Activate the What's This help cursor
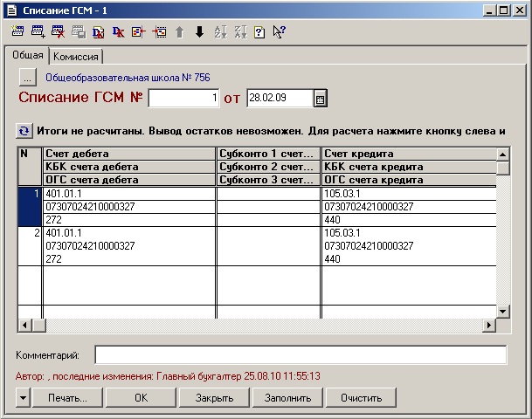Image resolution: width=532 pixels, height=419 pixels. pos(280,32)
